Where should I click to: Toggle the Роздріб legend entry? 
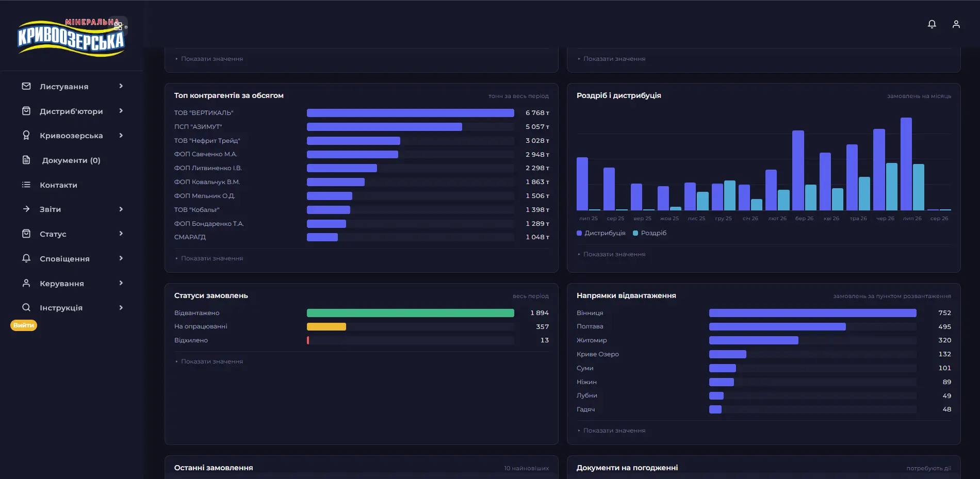[649, 233]
